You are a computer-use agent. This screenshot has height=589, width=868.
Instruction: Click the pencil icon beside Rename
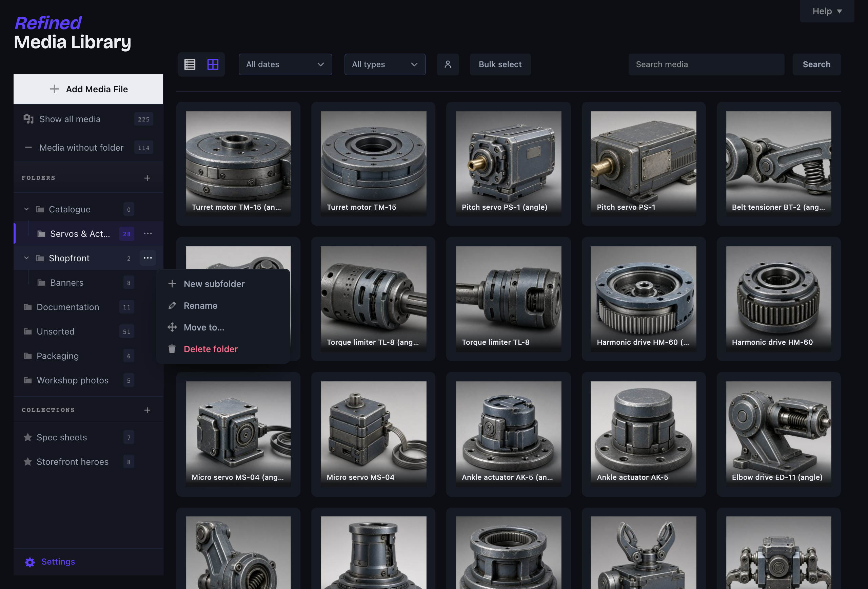pyautogui.click(x=172, y=305)
